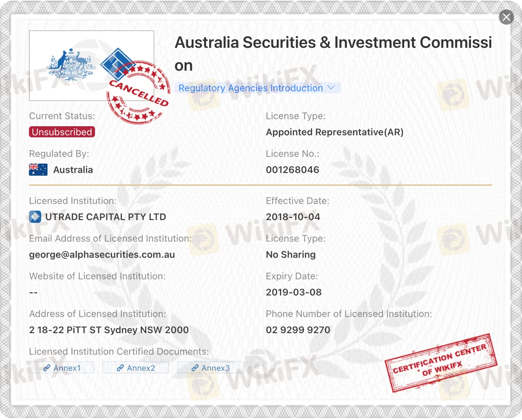Open the Annex3 document link
Image resolution: width=522 pixels, height=420 pixels.
tap(210, 368)
